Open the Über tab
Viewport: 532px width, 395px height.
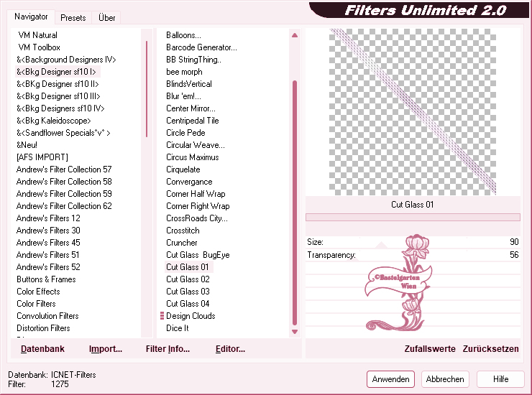[106, 18]
